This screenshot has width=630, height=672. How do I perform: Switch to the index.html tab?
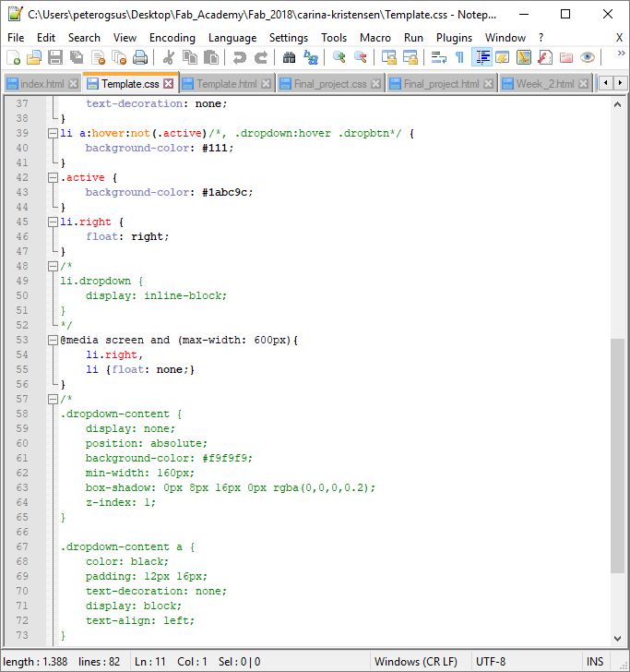coord(42,84)
